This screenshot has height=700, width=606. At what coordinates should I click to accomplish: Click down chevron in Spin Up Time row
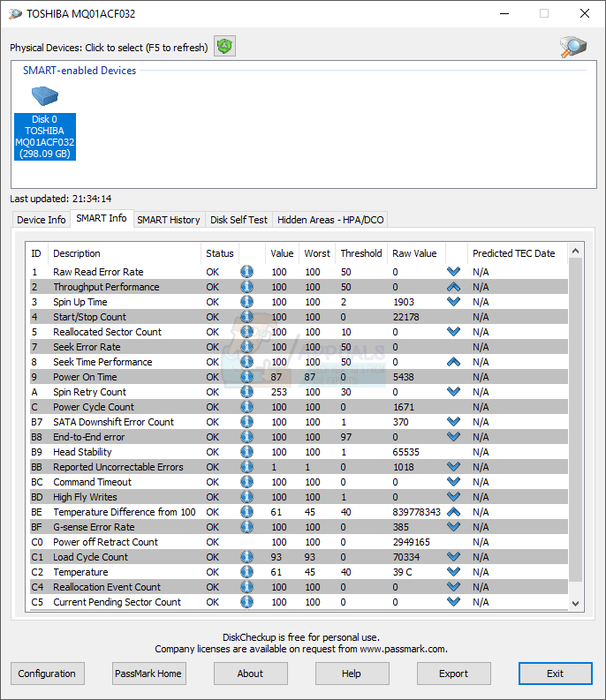click(453, 302)
